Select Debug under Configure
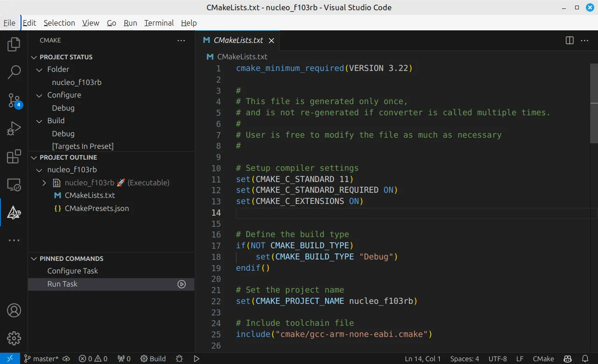The image size is (598, 364). (x=63, y=108)
